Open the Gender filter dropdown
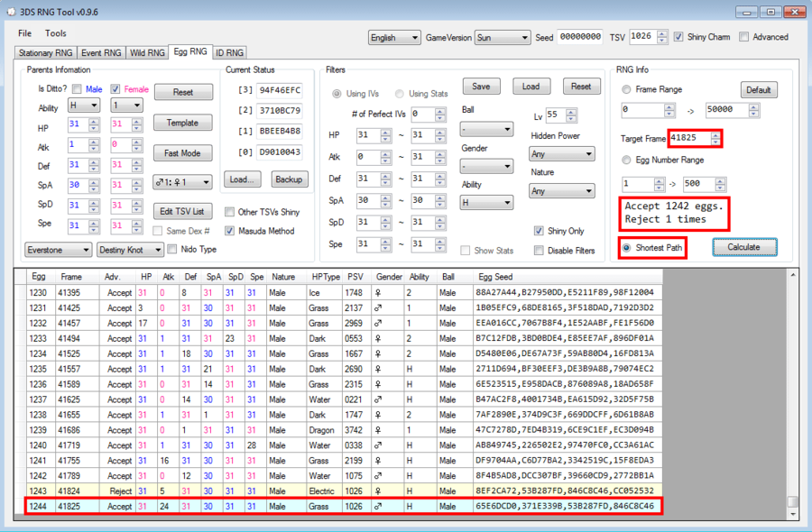 pos(486,166)
